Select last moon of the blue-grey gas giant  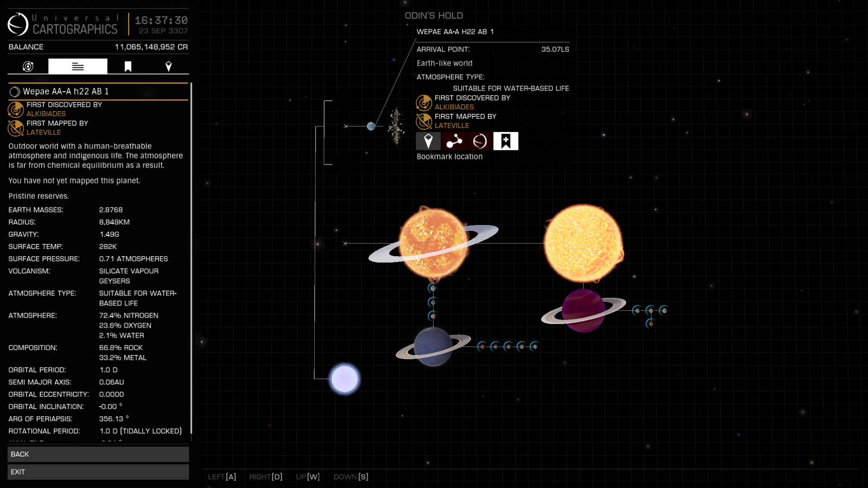(x=535, y=347)
